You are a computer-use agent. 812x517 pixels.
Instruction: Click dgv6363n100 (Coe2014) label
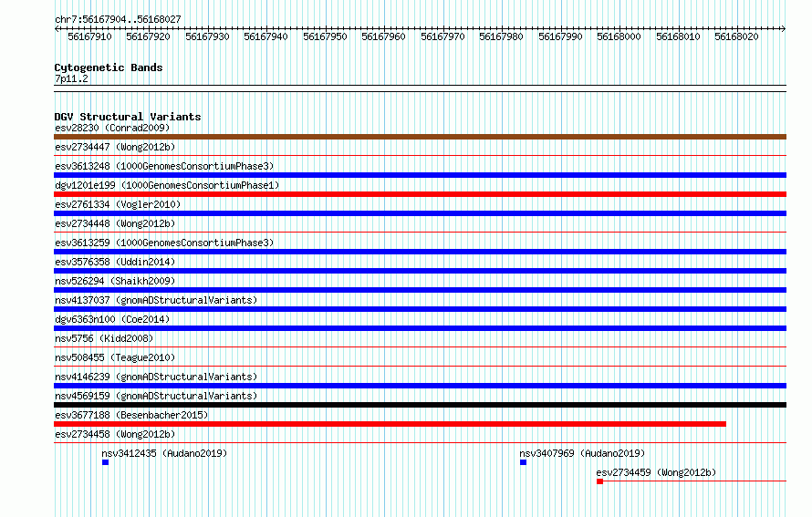[x=112, y=319]
